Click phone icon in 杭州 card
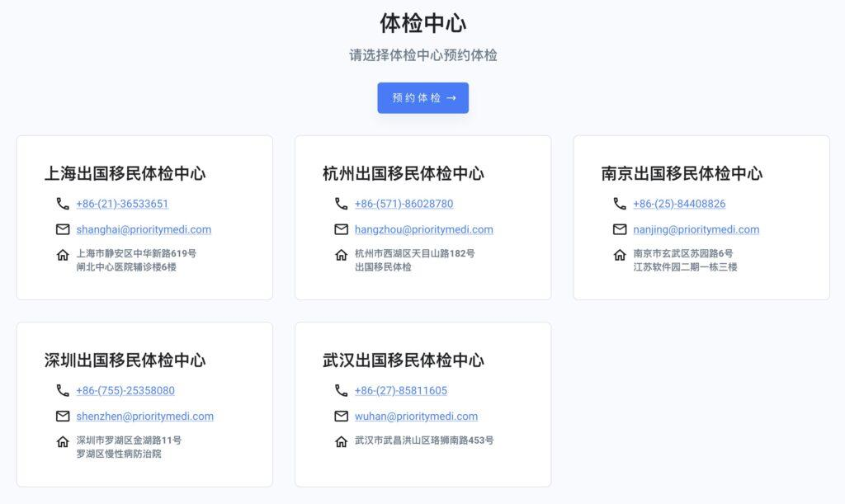The height and width of the screenshot is (504, 845). pos(341,204)
